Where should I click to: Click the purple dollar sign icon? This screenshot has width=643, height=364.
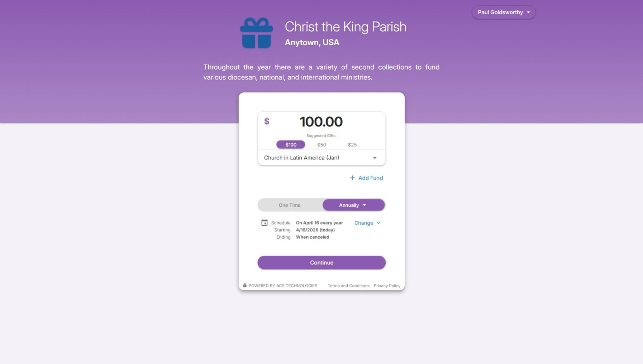(267, 121)
